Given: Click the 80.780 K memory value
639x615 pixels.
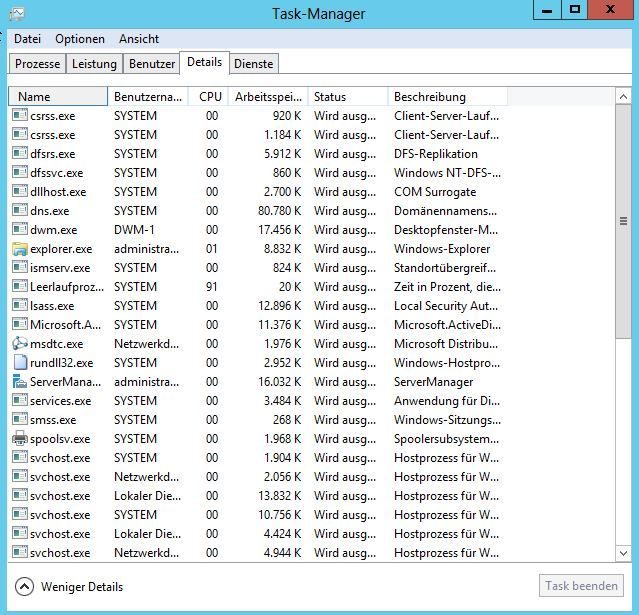Looking at the screenshot, I should (x=280, y=211).
